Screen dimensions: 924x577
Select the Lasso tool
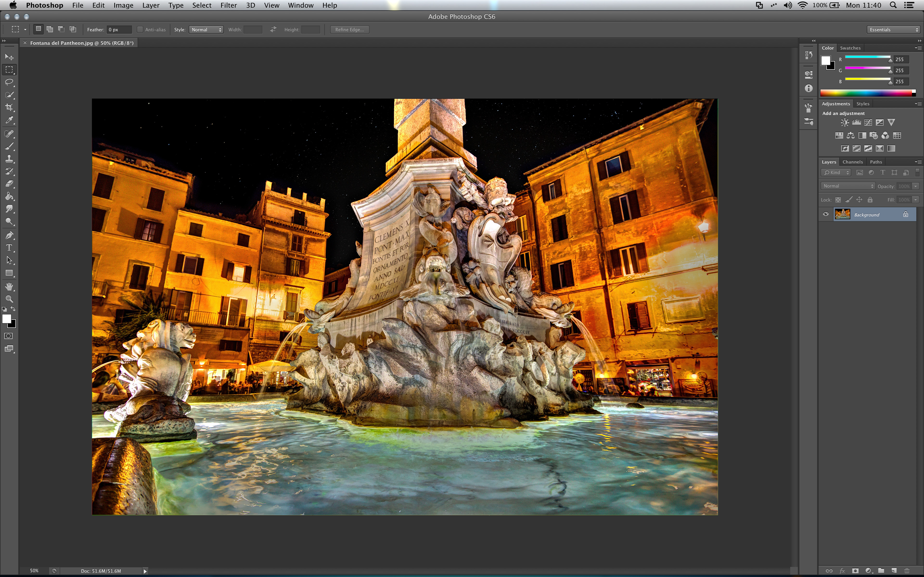click(x=9, y=82)
